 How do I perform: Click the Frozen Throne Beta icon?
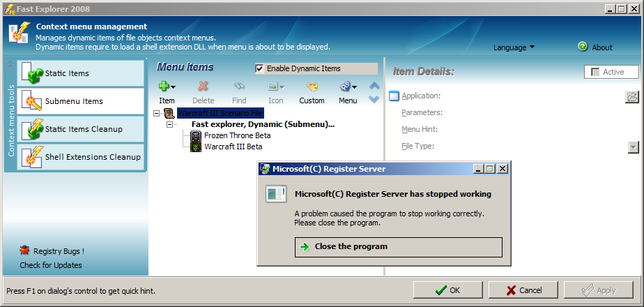click(196, 135)
